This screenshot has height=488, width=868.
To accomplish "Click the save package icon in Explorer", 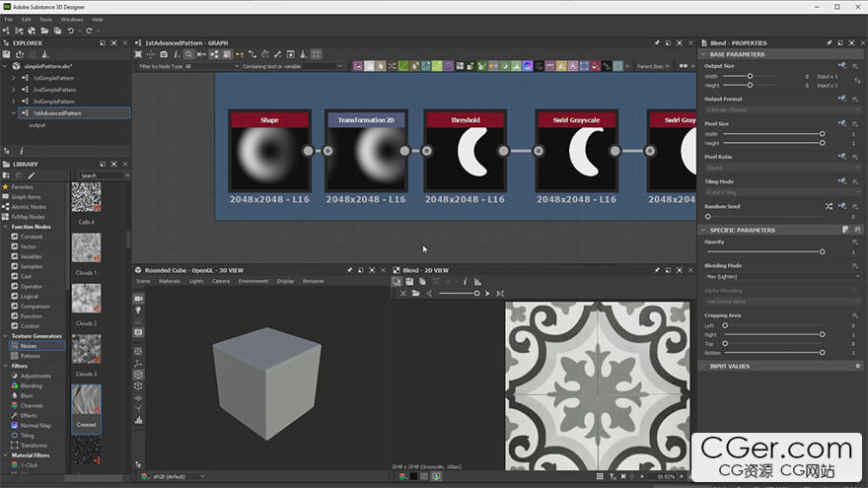I will coord(7,54).
